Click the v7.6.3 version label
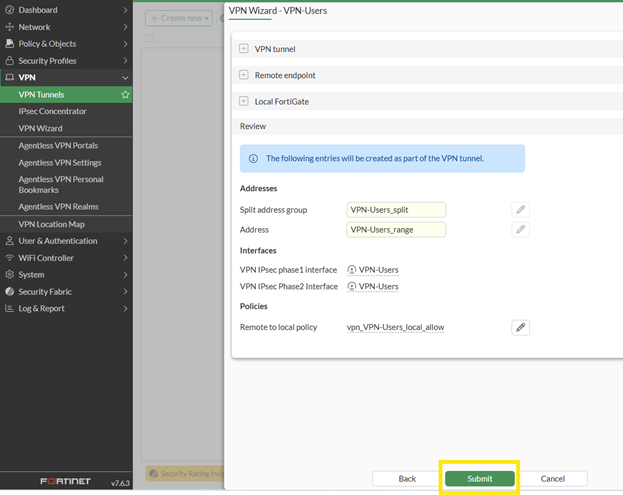623x495 pixels. click(x=120, y=483)
